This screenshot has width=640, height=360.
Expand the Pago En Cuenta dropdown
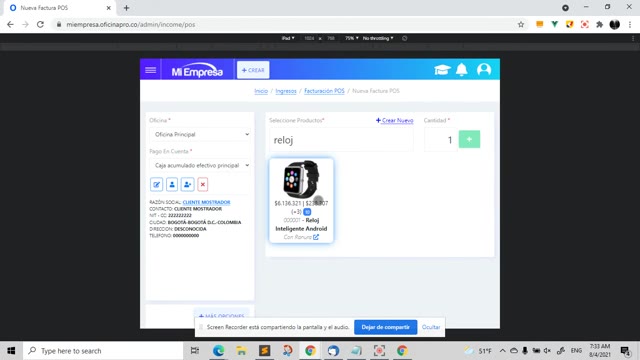pos(200,165)
